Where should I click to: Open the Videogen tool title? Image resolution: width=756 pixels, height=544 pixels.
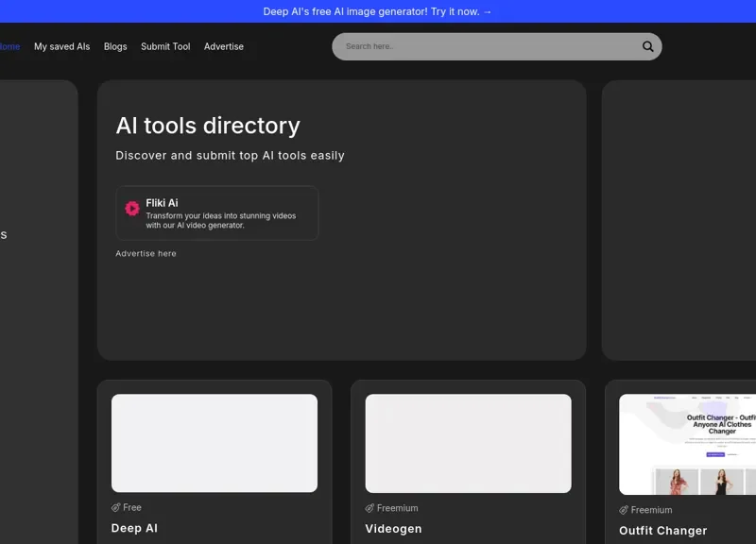(393, 529)
